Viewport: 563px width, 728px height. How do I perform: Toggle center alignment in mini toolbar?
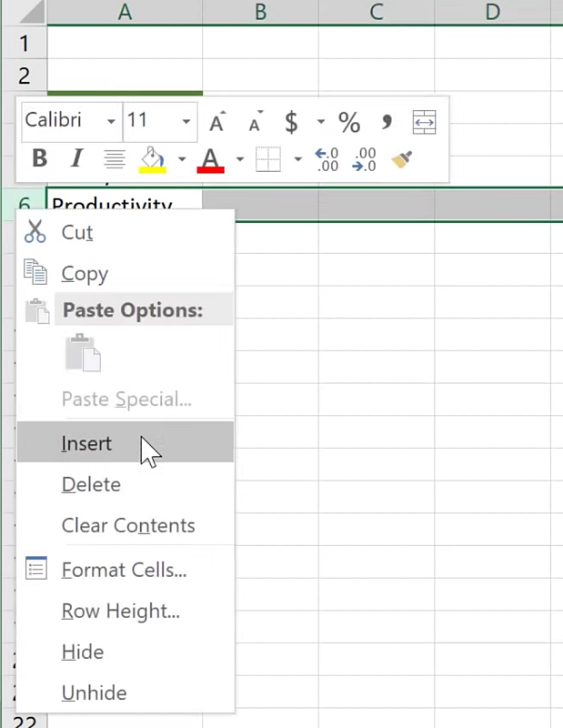coord(115,160)
